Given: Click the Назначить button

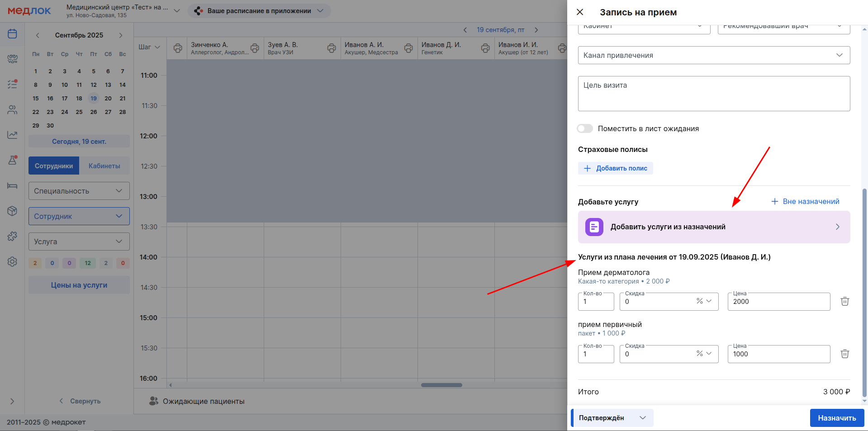Looking at the screenshot, I should pos(836,418).
